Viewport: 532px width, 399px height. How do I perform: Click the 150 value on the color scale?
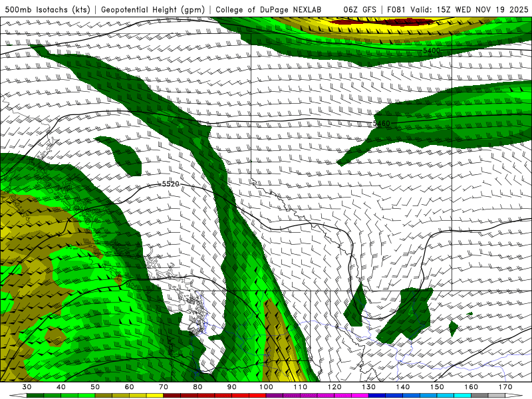pyautogui.click(x=437, y=387)
